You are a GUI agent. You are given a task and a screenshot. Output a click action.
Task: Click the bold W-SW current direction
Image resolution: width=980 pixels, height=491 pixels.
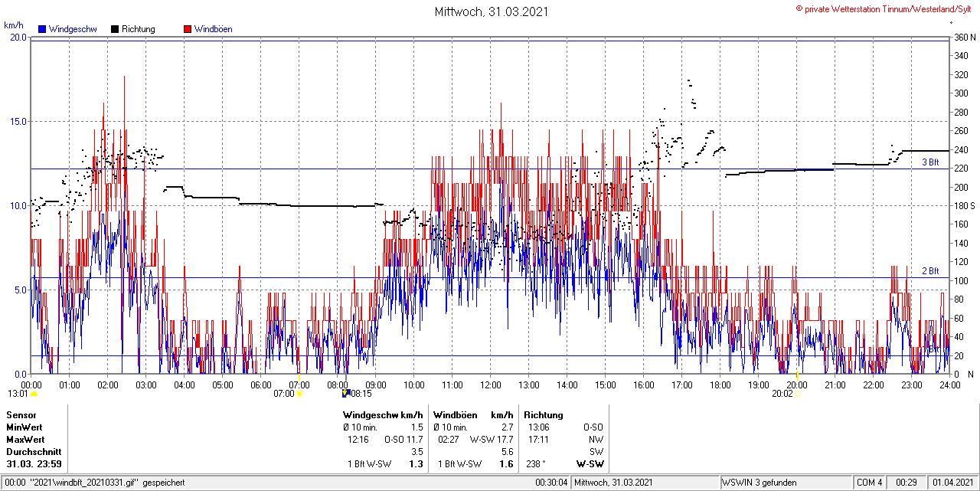[590, 464]
